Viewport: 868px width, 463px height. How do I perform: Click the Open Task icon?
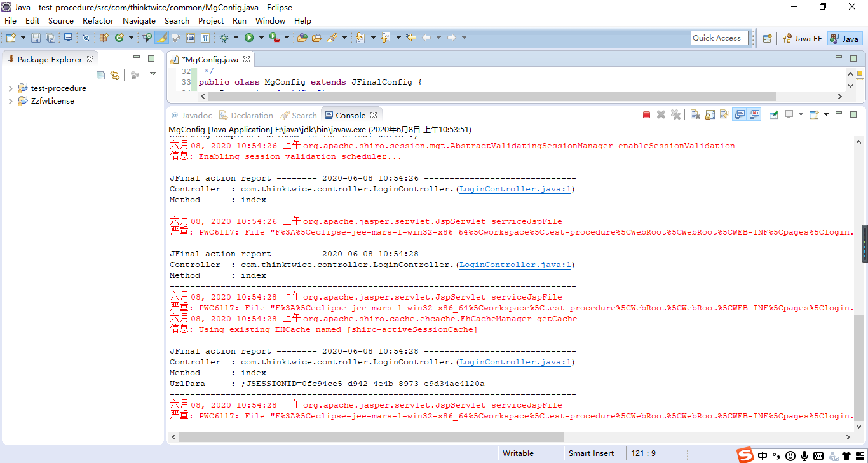tap(316, 38)
